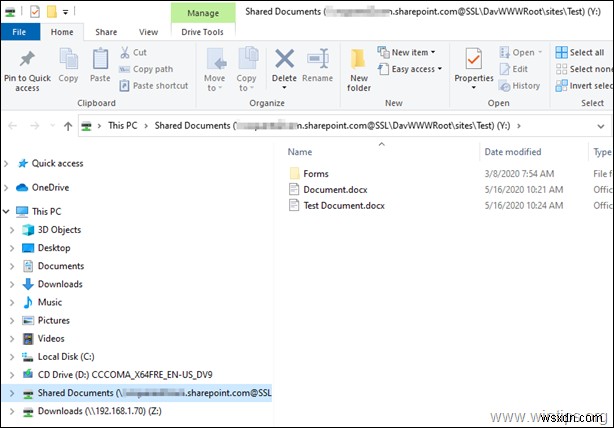Open the Recent locations dropdown arrow
Screen dimensions: 614x428
pos(52,126)
